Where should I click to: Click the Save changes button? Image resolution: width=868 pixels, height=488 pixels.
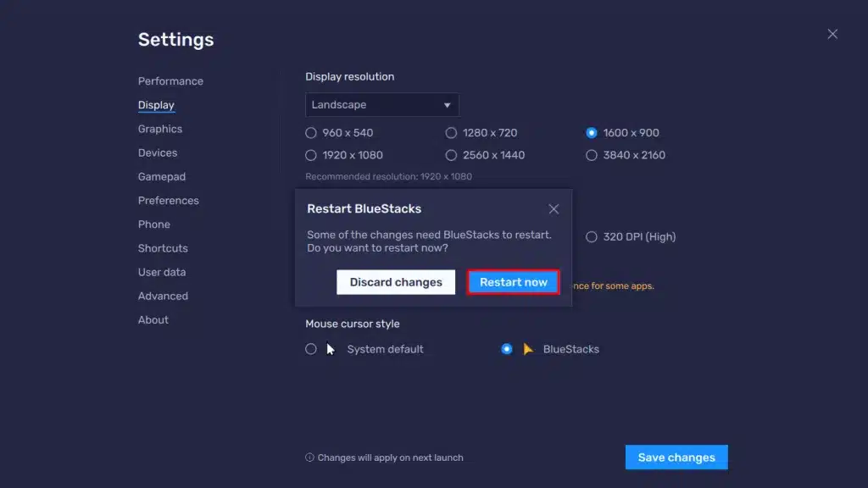click(x=676, y=457)
